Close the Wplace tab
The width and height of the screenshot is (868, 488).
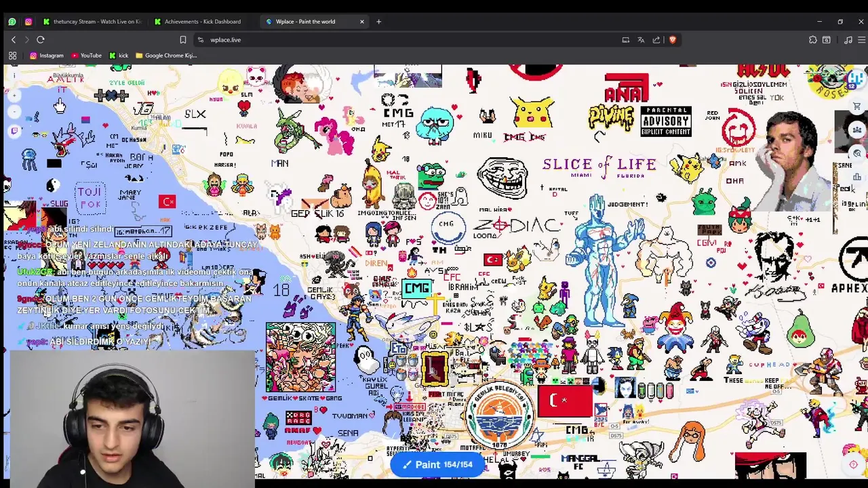click(361, 21)
